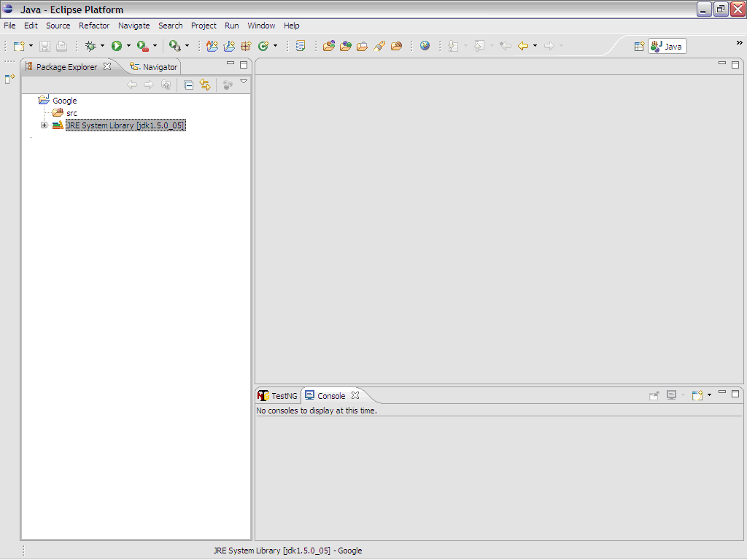Open the New wizard dropdown arrow

[31, 46]
